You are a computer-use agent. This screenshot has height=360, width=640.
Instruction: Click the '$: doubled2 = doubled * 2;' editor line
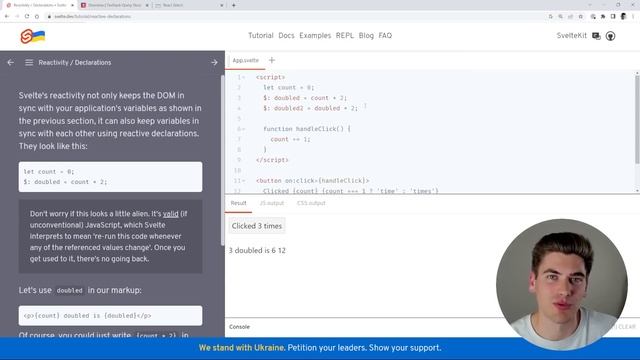click(310, 108)
